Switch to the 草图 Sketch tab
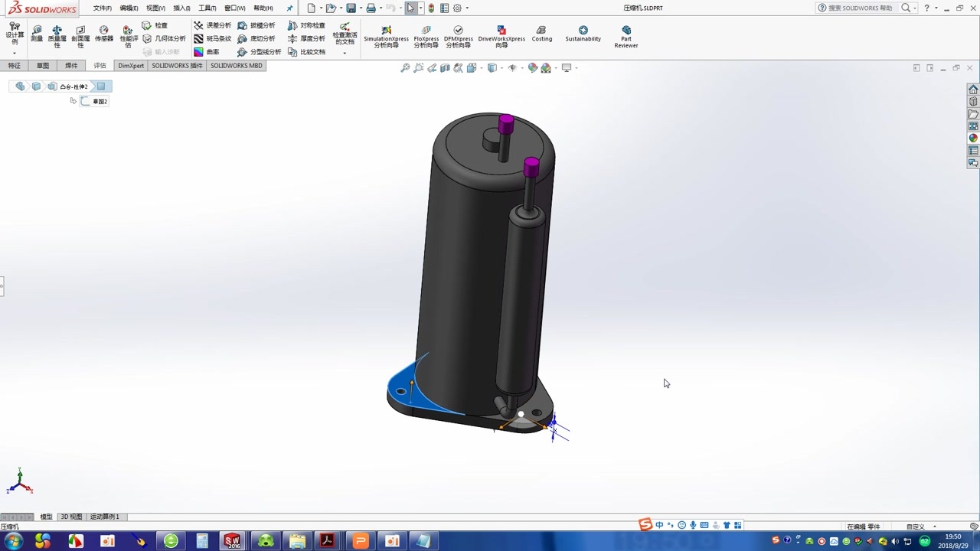The image size is (980, 551). tap(43, 66)
